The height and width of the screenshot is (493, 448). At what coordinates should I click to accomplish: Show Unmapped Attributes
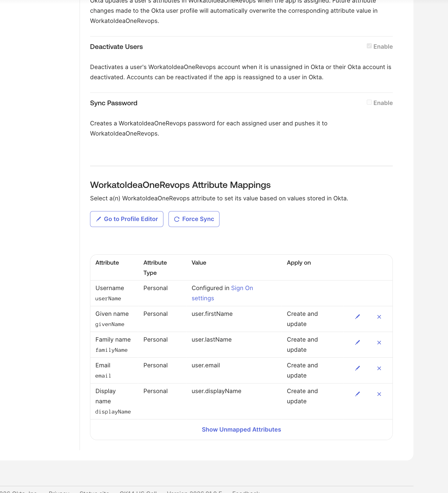(x=241, y=430)
